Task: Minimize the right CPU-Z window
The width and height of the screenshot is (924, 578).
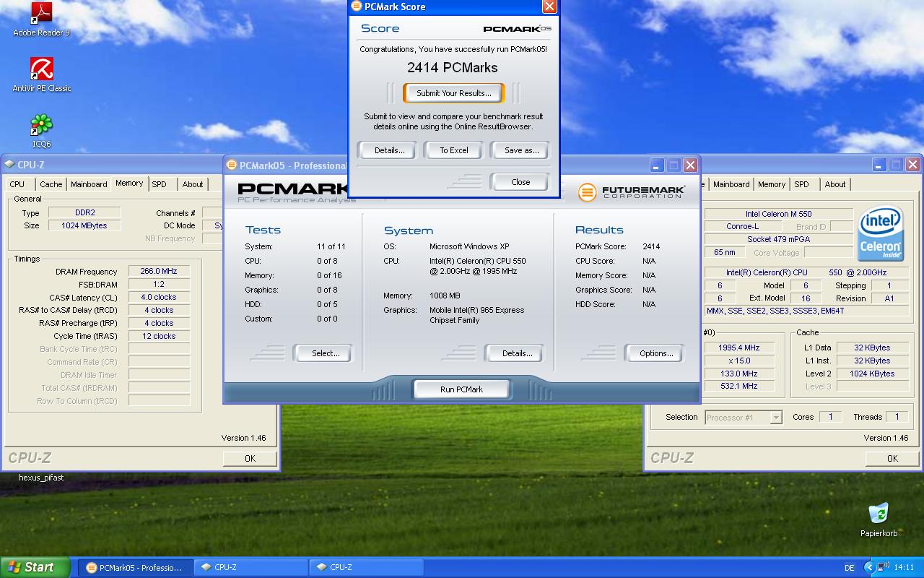Action: click(879, 165)
